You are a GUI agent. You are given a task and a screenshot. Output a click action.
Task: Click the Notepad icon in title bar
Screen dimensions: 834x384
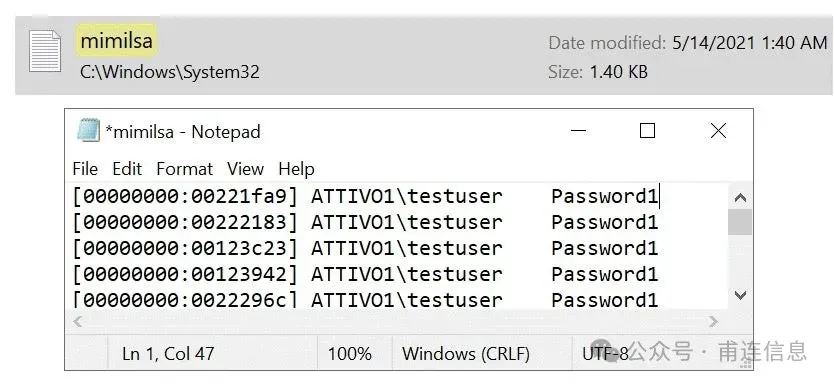coord(88,131)
